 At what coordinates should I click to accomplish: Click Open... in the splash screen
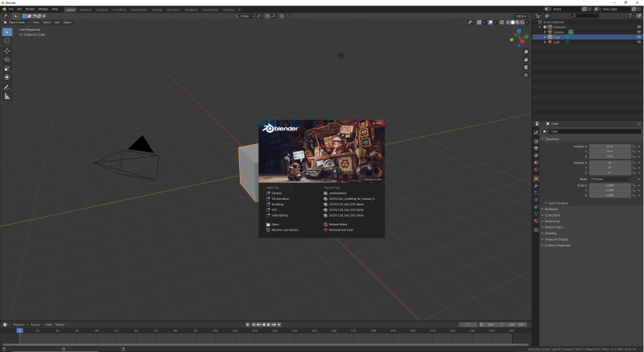[x=274, y=224]
